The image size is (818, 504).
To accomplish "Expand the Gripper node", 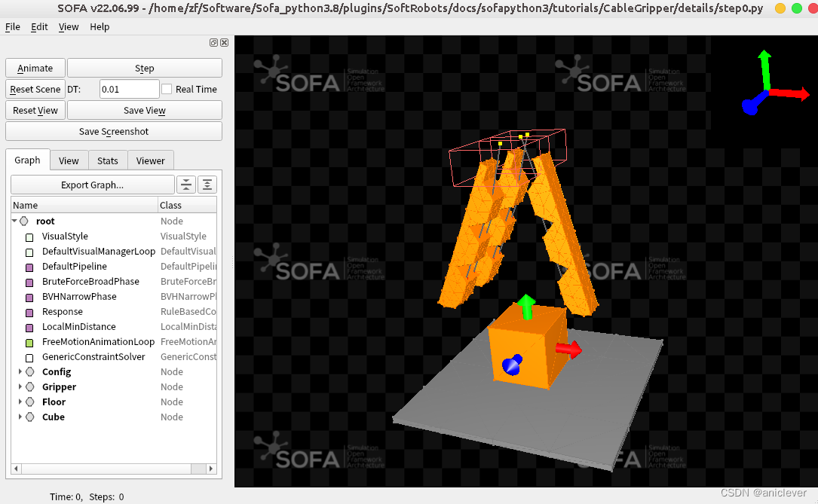I will click(19, 386).
